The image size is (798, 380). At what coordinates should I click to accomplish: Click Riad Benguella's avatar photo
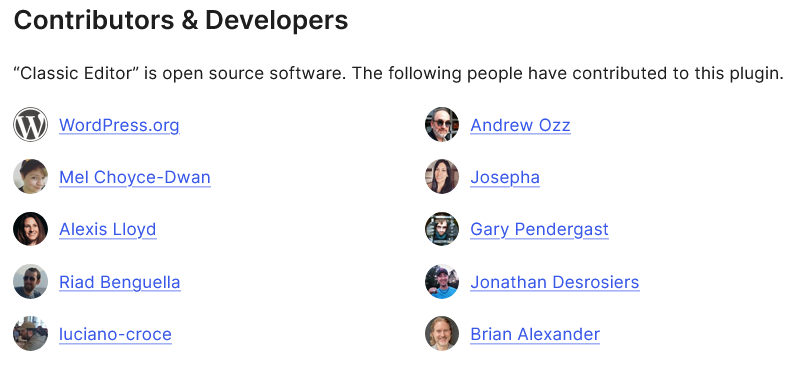pyautogui.click(x=31, y=281)
